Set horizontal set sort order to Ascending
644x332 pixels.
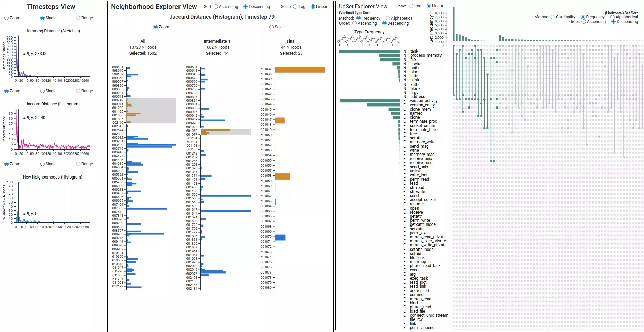pos(583,22)
